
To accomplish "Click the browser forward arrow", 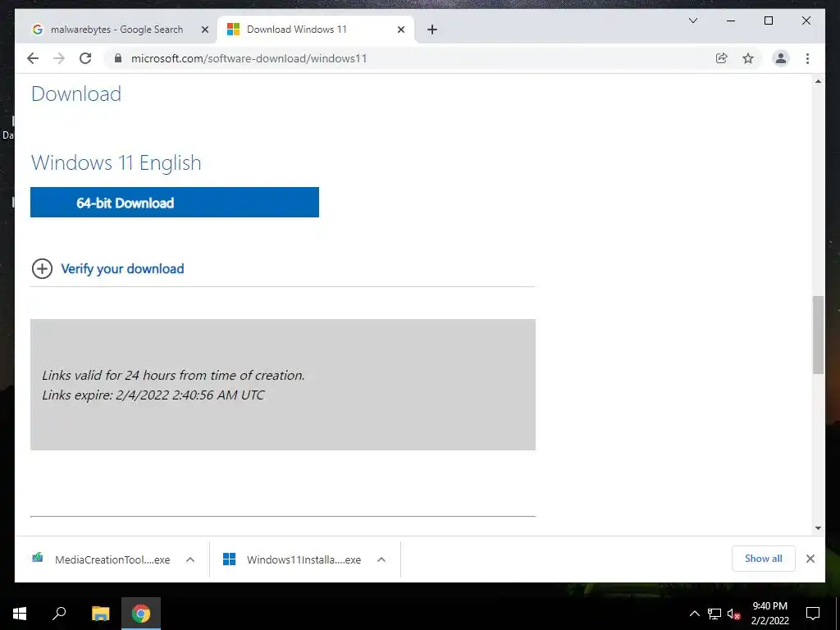I will click(59, 58).
